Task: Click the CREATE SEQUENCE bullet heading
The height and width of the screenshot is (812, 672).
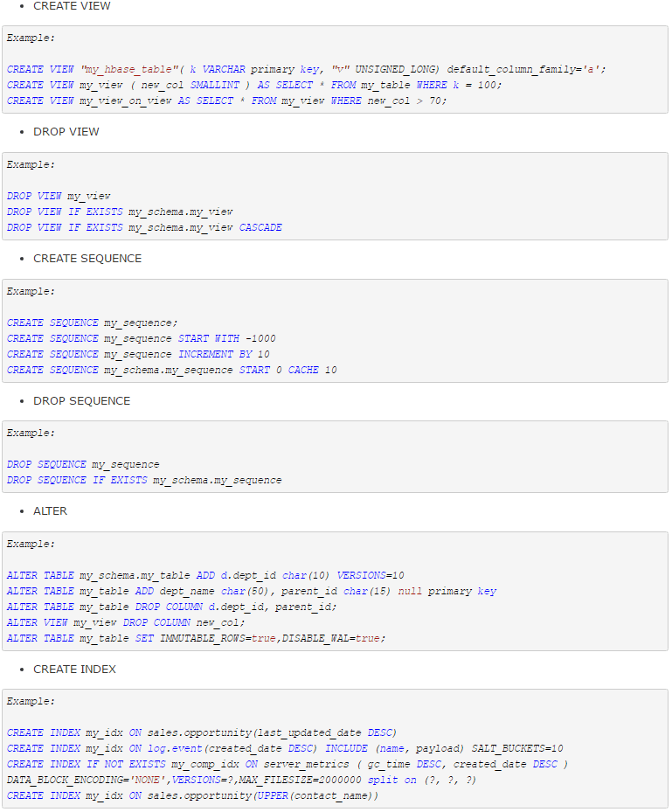Action: point(87,259)
